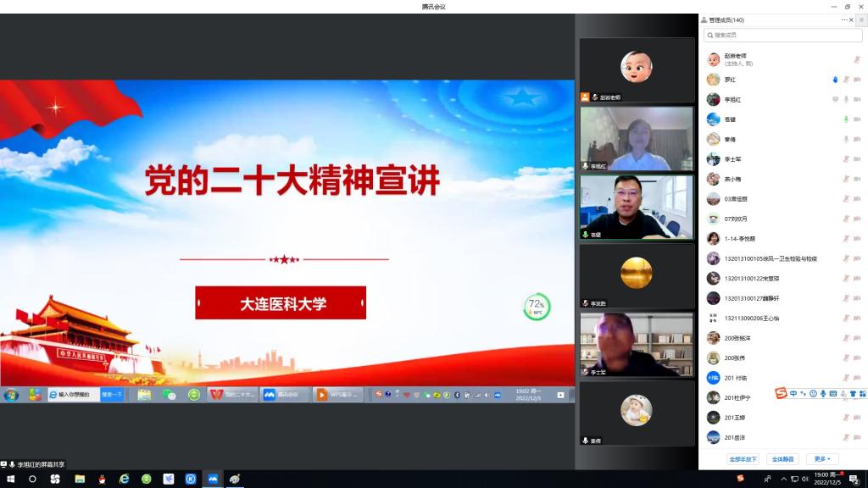This screenshot has height=488, width=868.
Task: Click the menu icon right of the panel close button
Action: pyautogui.click(x=861, y=20)
